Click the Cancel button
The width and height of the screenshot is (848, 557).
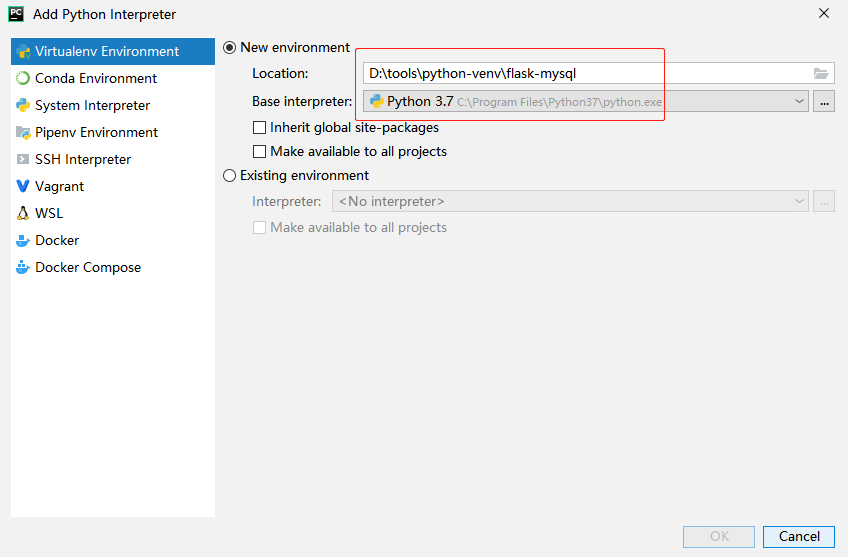[x=799, y=536]
